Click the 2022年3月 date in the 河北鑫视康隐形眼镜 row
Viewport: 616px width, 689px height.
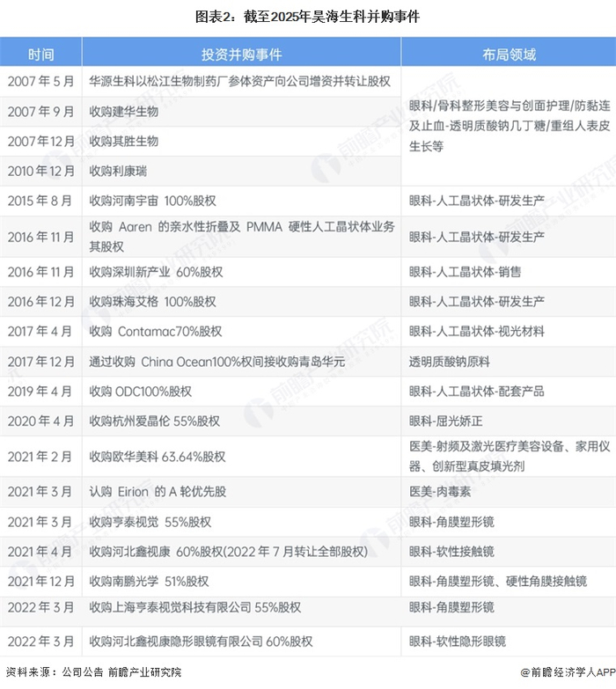[x=40, y=641]
